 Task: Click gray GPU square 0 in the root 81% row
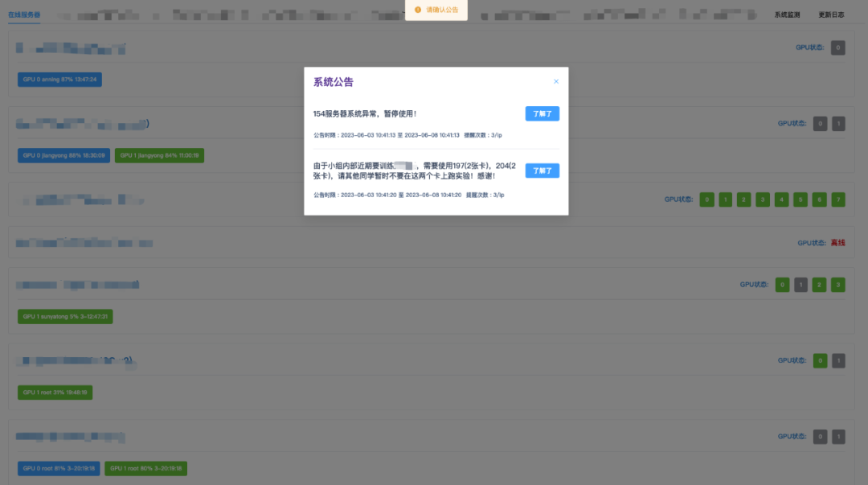coord(820,437)
